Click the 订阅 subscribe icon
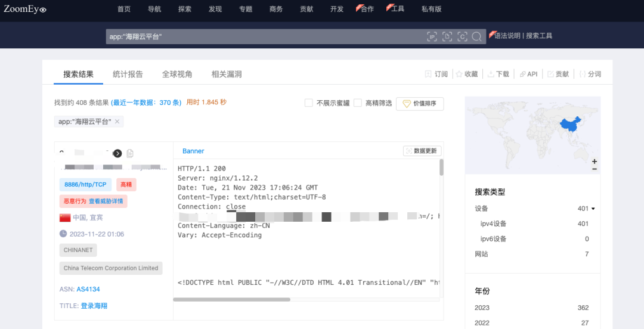 tap(428, 74)
